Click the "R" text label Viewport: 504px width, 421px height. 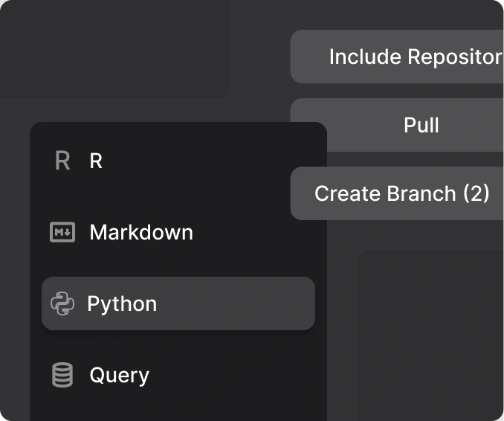coord(96,161)
